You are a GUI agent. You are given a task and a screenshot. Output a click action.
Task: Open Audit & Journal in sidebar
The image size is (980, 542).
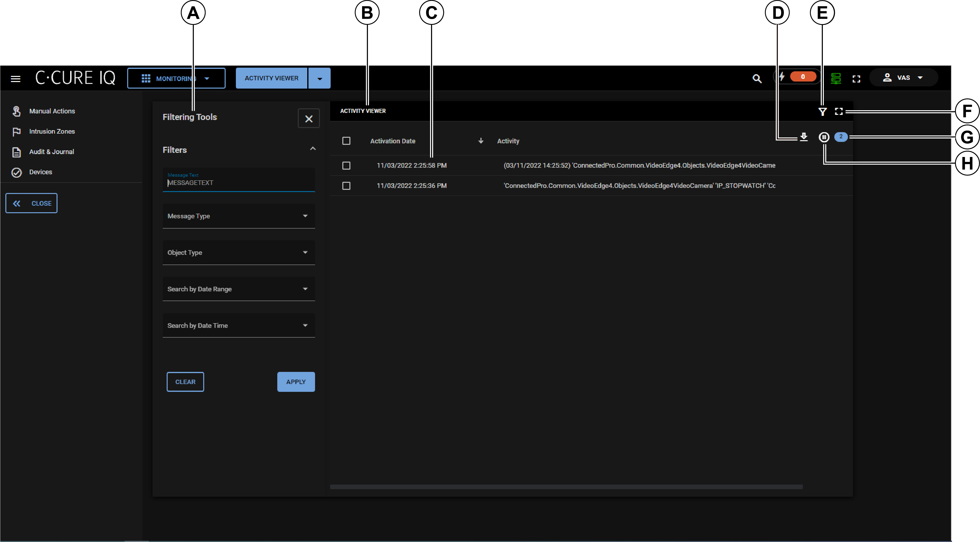(x=51, y=152)
